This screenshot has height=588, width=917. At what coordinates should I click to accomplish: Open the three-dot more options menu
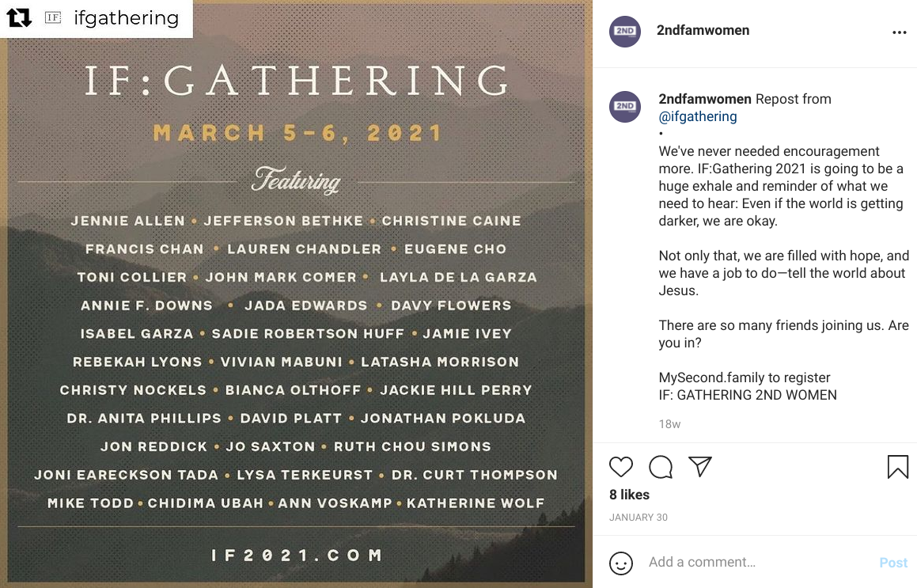coord(899,32)
